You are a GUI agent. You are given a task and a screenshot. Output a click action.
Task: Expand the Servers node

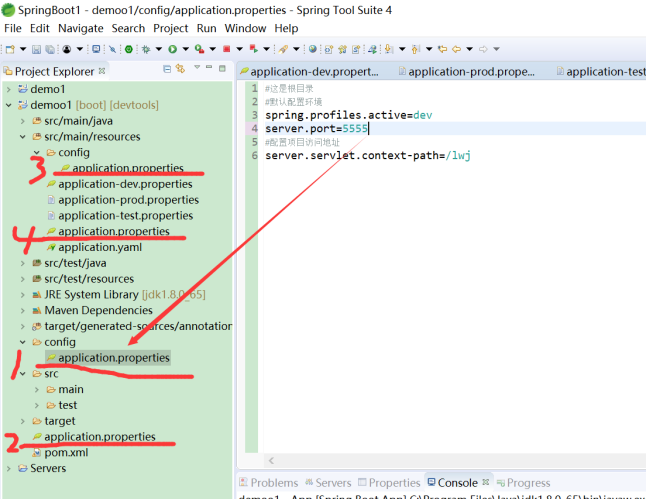[x=9, y=468]
